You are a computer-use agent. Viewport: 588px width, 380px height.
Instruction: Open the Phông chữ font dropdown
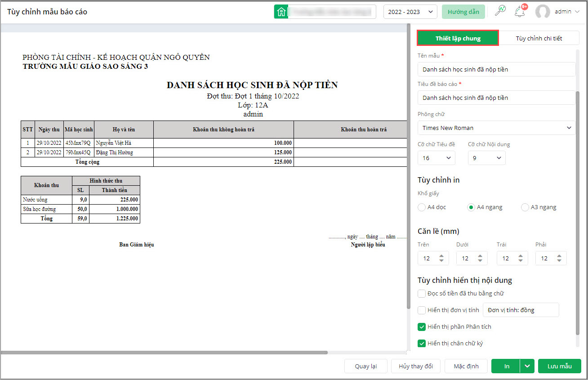click(x=496, y=128)
